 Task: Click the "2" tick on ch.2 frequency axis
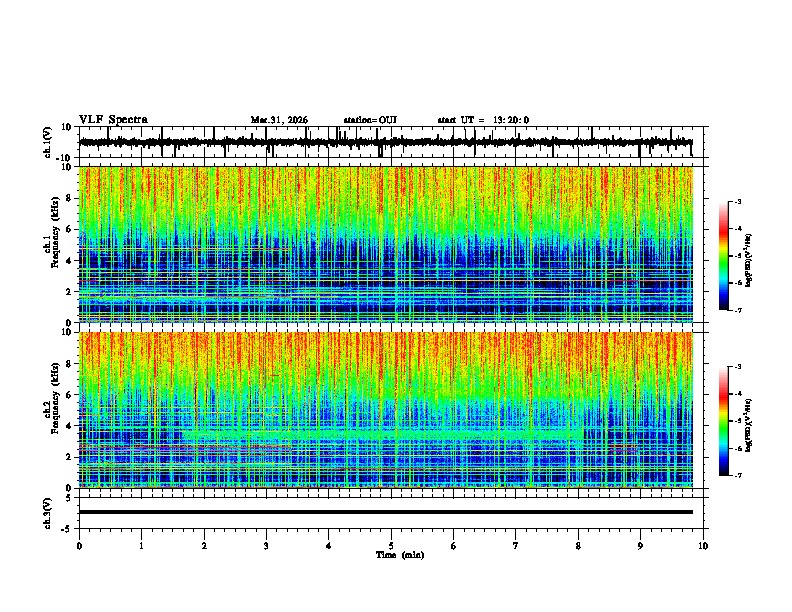[70, 457]
